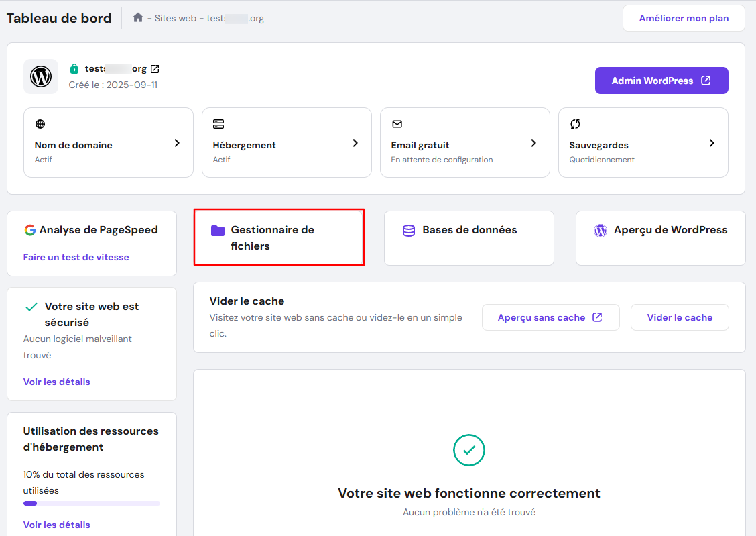The width and height of the screenshot is (756, 536).
Task: Click the database icon for Bases de données
Action: click(408, 231)
